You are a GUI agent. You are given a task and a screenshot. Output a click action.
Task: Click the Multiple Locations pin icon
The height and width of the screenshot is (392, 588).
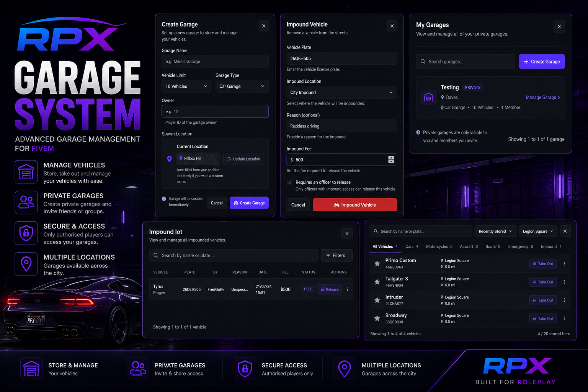[26, 264]
